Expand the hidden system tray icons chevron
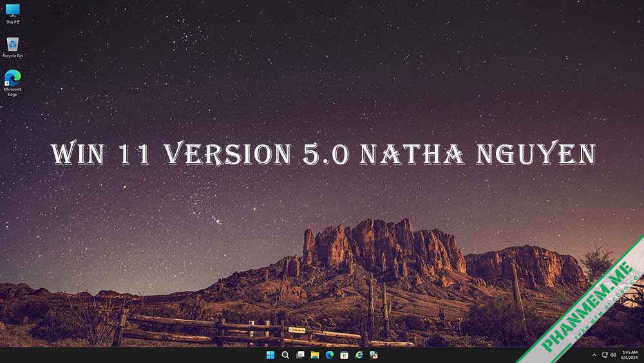644x363 pixels. 594,355
